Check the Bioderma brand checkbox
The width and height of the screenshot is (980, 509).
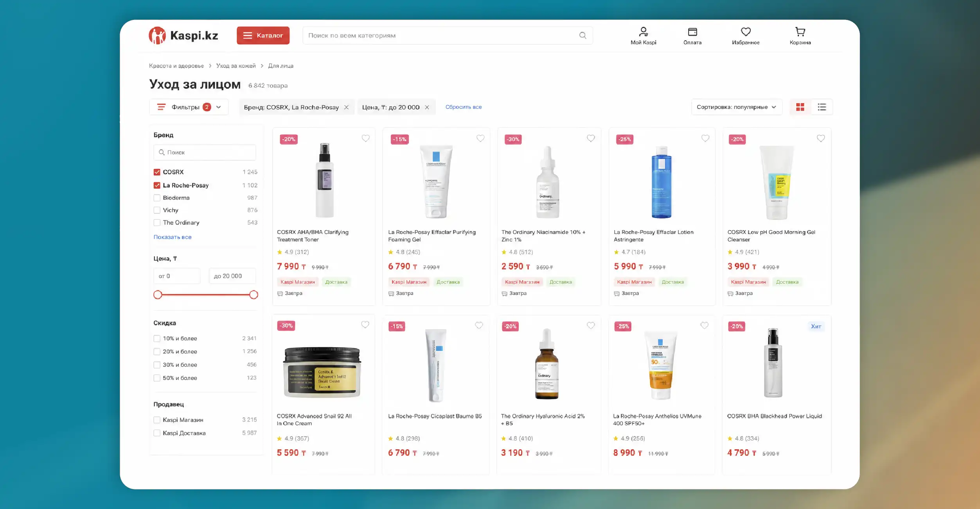tap(157, 198)
